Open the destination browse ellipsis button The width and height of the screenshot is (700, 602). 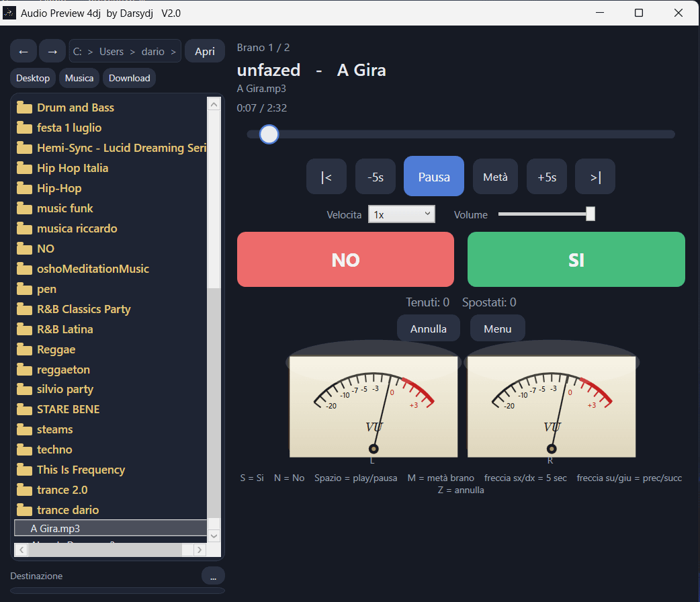pos(213,576)
